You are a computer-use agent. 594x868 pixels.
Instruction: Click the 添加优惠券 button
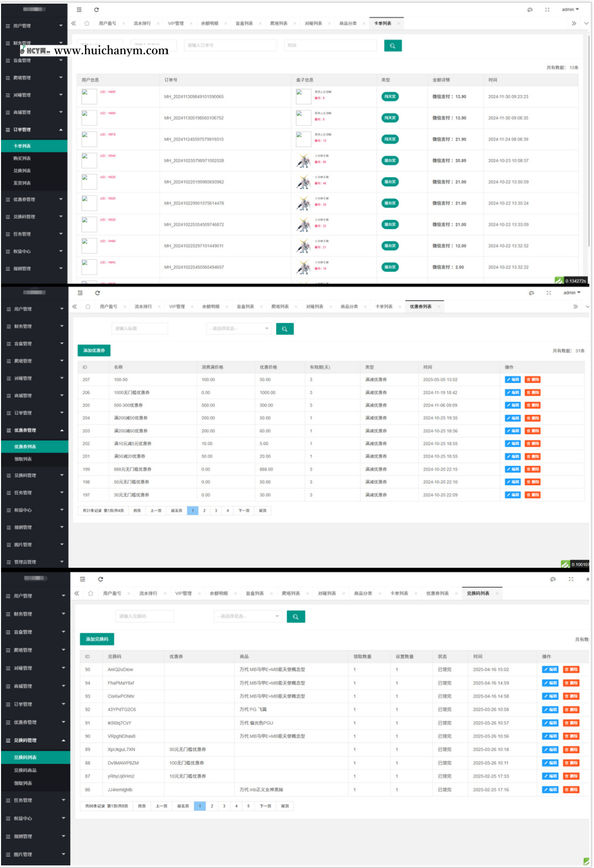pyautogui.click(x=94, y=350)
